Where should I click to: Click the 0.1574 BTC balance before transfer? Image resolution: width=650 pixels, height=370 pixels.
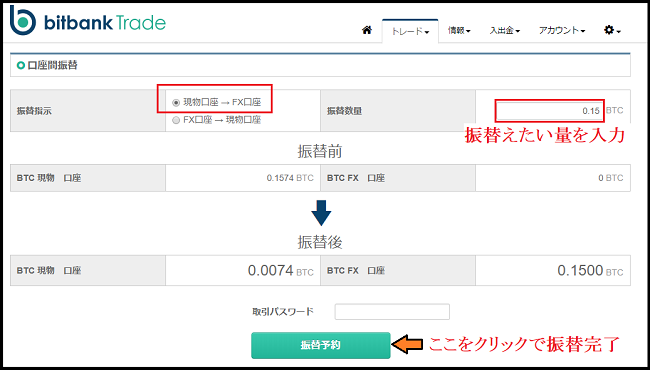[290, 178]
